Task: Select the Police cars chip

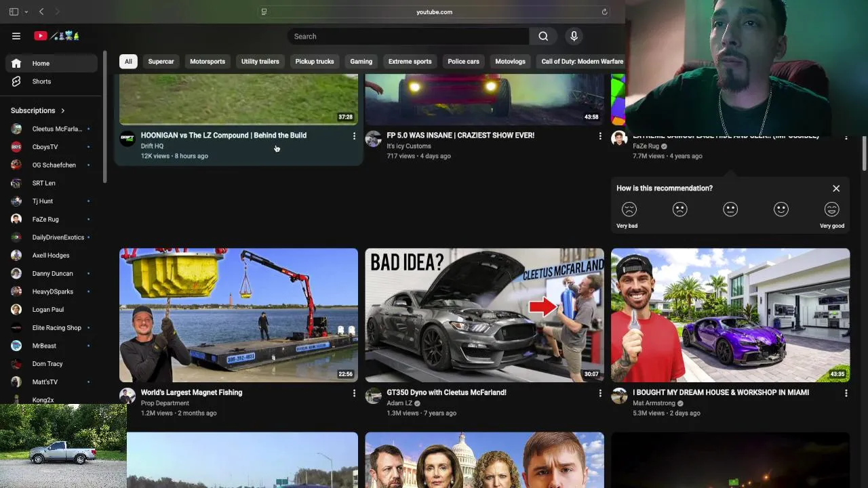Action: (463, 62)
